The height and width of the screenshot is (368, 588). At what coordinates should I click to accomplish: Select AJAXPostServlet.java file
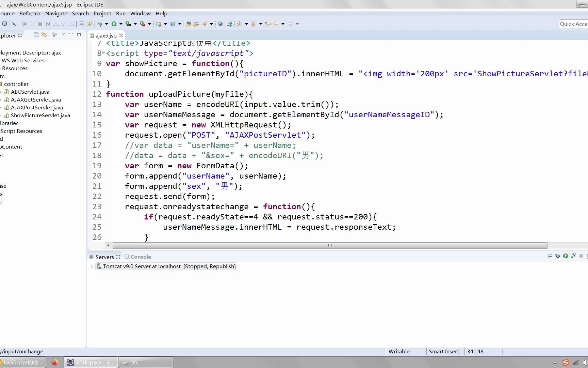[37, 107]
